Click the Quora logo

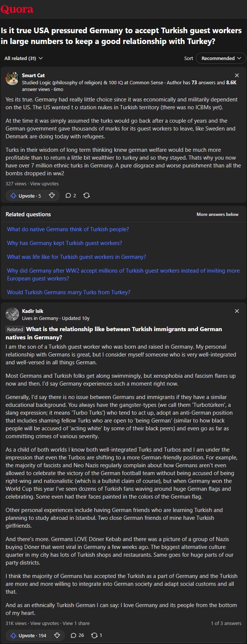(17, 9)
